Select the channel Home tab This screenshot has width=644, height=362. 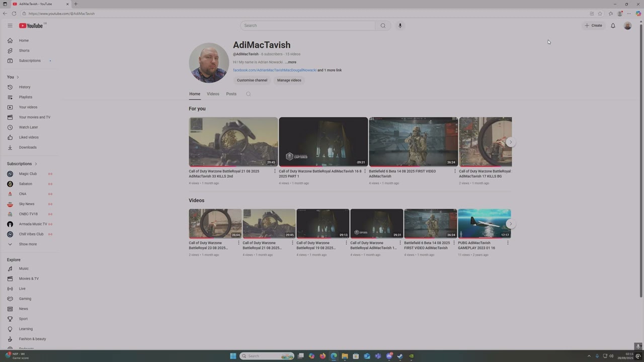(195, 94)
